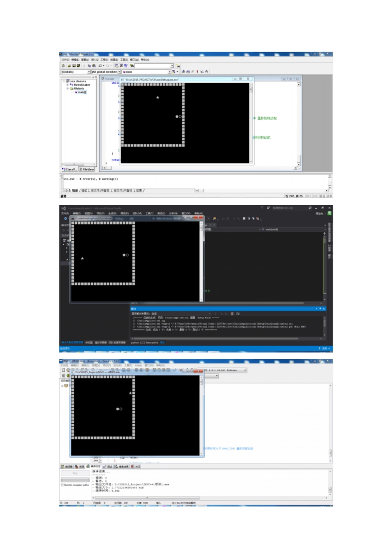Open main(void) member dropdown in Visual Studio
The height and width of the screenshot is (555, 392).
[x=293, y=229]
